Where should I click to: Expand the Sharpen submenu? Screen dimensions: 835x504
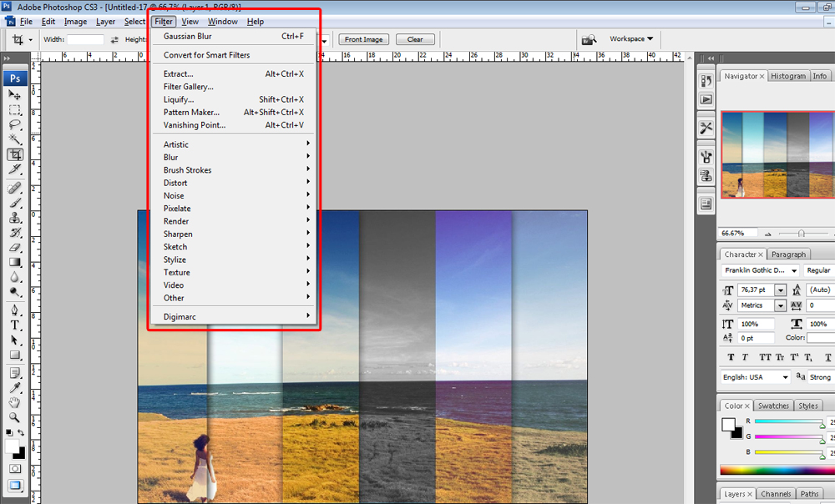click(x=234, y=234)
